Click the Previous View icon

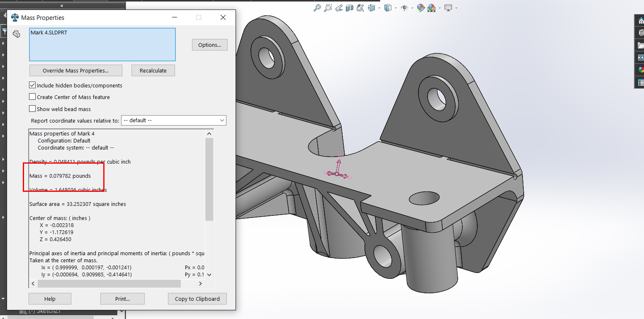339,7
